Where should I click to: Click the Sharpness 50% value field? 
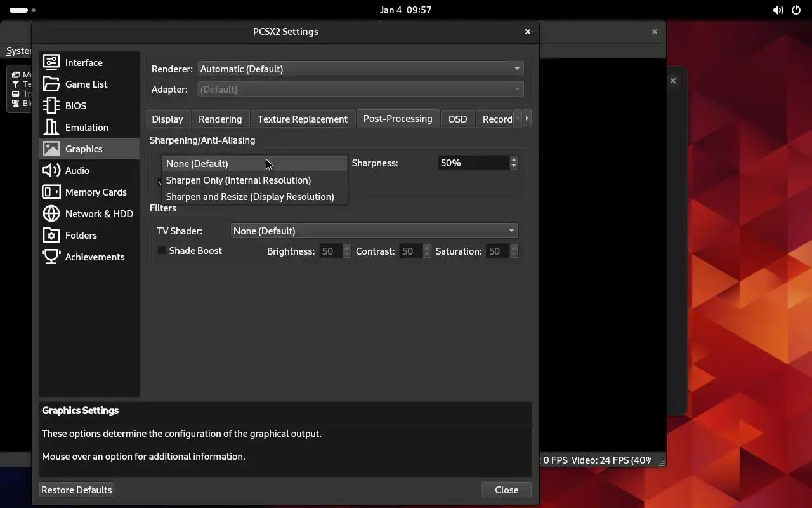tap(473, 163)
